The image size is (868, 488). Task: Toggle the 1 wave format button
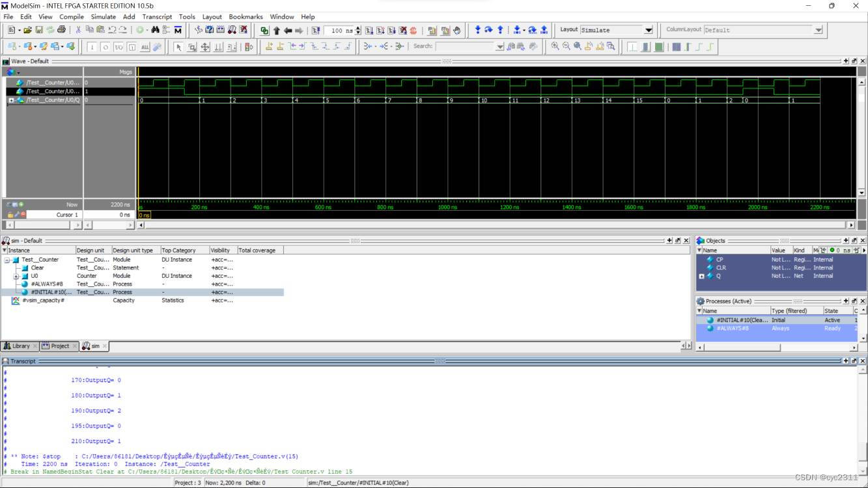tap(92, 47)
